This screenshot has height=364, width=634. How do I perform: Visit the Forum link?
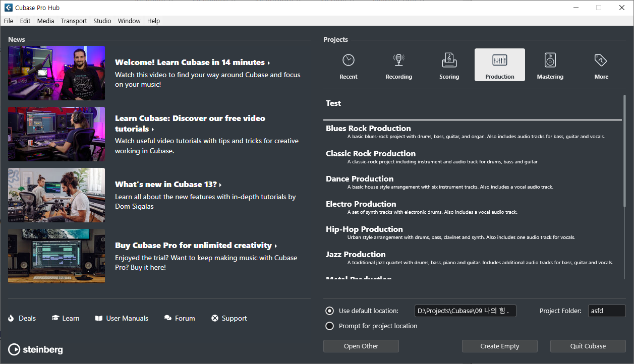pyautogui.click(x=185, y=318)
